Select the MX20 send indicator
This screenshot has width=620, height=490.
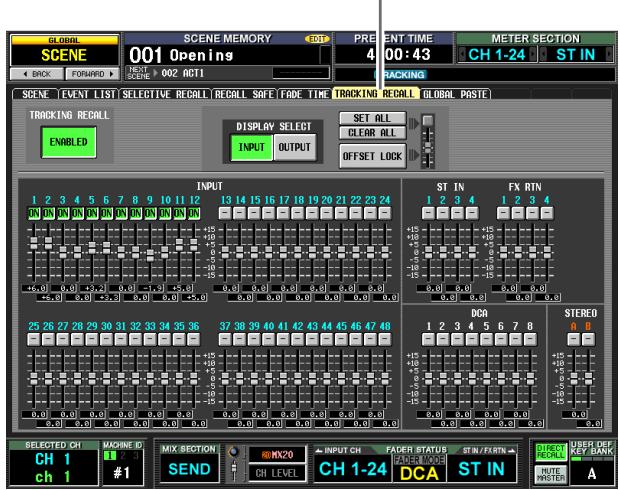[277, 454]
